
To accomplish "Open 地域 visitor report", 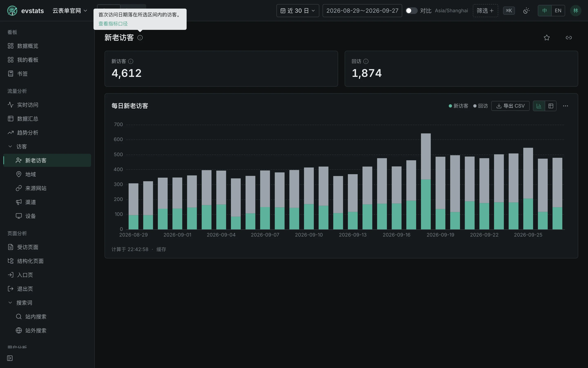I will pyautogui.click(x=47, y=174).
